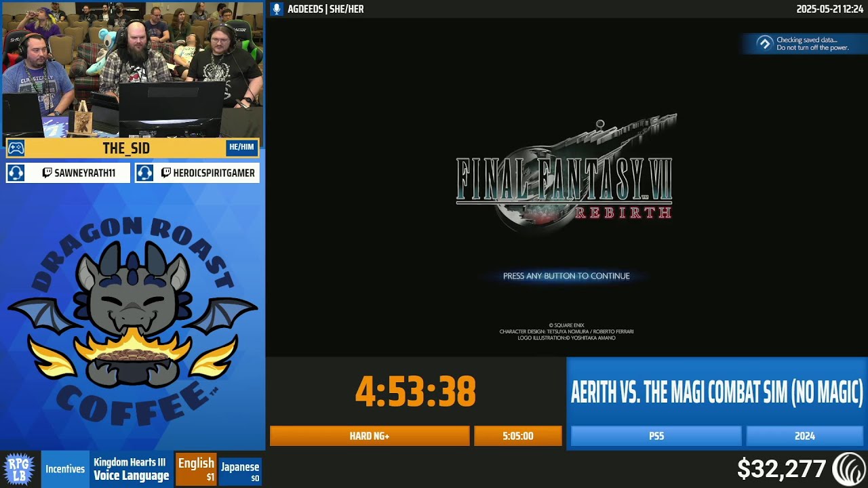868x488 pixels.
Task: Click the HARD NG+ category label
Action: tap(370, 436)
